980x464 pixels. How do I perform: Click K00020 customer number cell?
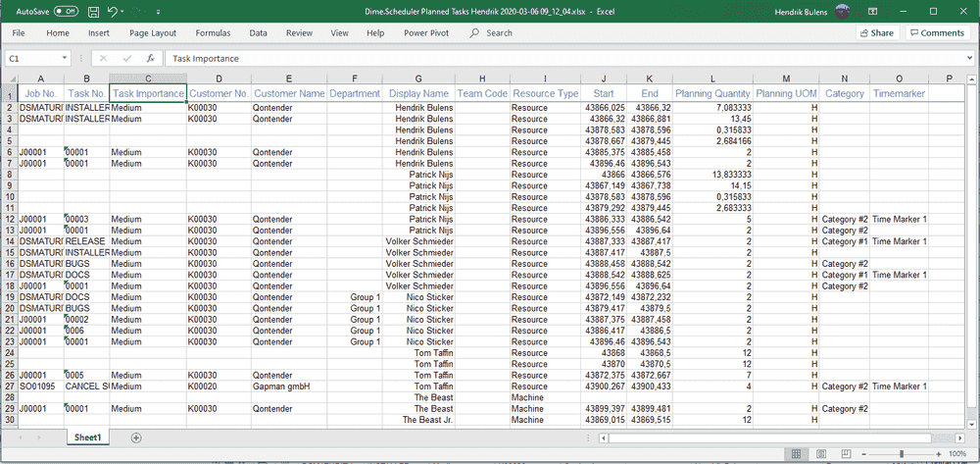219,387
